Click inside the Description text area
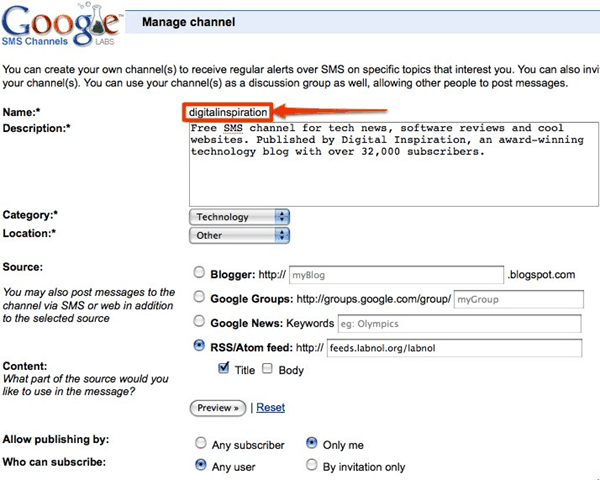The width and height of the screenshot is (600, 480). pos(394,164)
